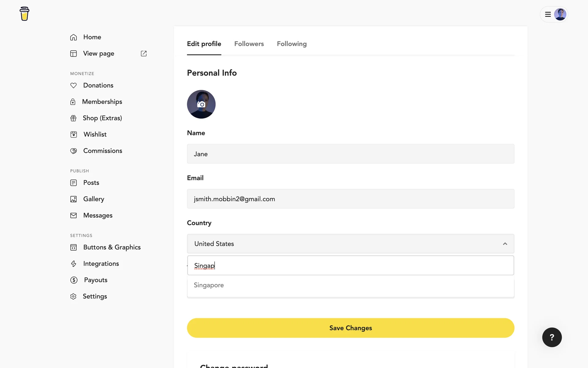Screen dimensions: 588x368
Task: Open Donations via the heart icon
Action: click(x=73, y=86)
